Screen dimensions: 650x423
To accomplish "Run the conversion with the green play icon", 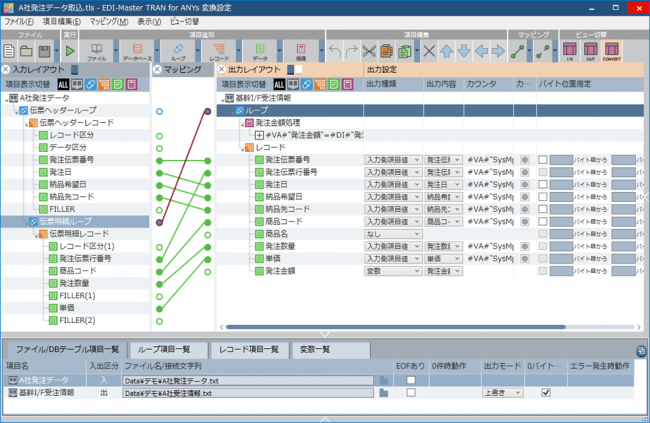I will (x=70, y=51).
